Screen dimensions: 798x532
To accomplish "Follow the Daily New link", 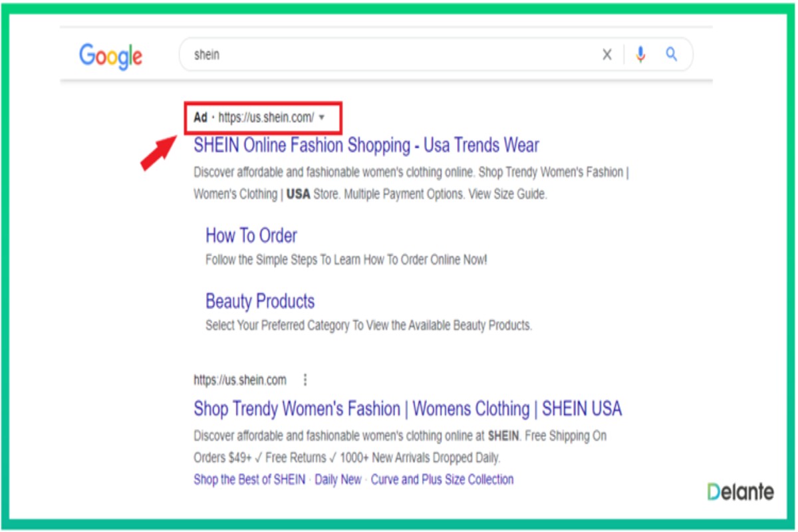I will pos(338,479).
